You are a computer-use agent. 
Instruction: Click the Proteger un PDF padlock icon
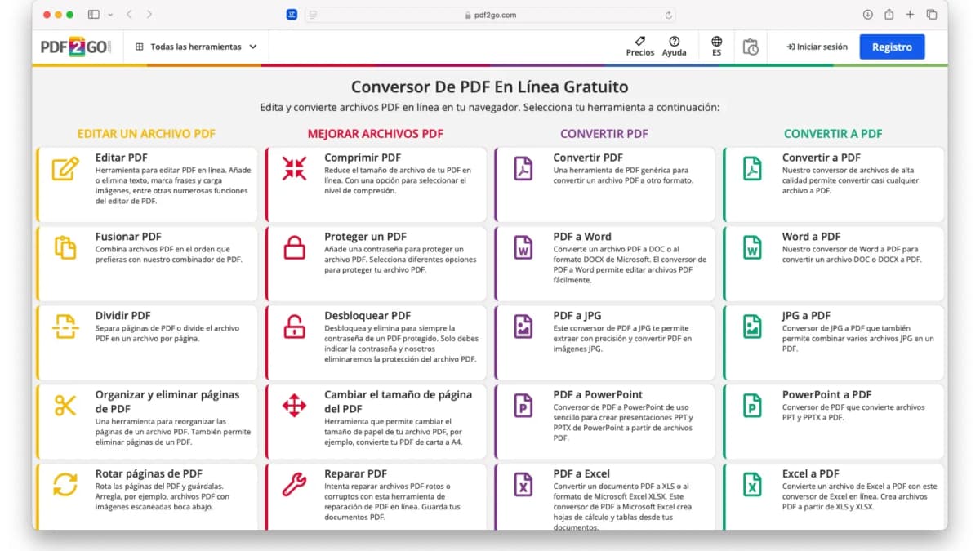point(294,247)
